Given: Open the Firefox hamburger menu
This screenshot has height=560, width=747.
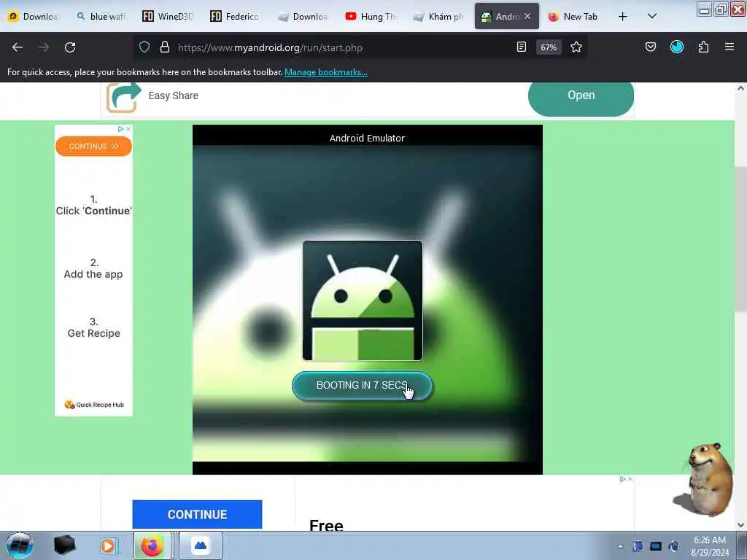Looking at the screenshot, I should 729,47.
